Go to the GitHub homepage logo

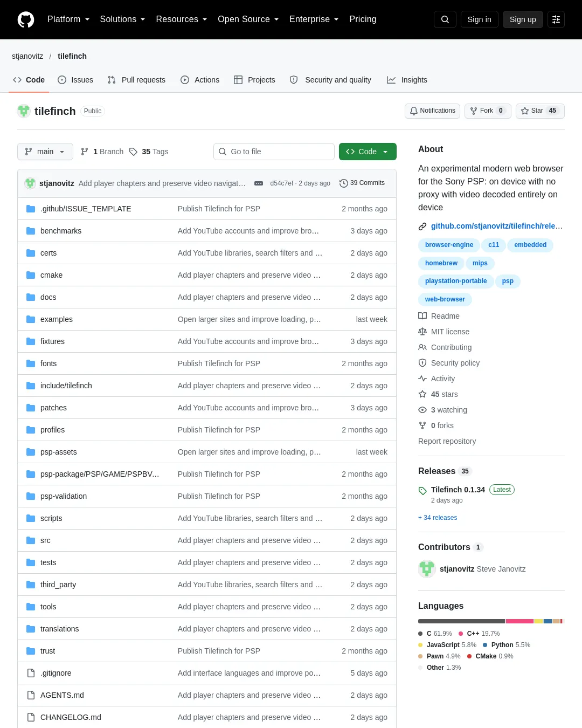pyautogui.click(x=26, y=19)
